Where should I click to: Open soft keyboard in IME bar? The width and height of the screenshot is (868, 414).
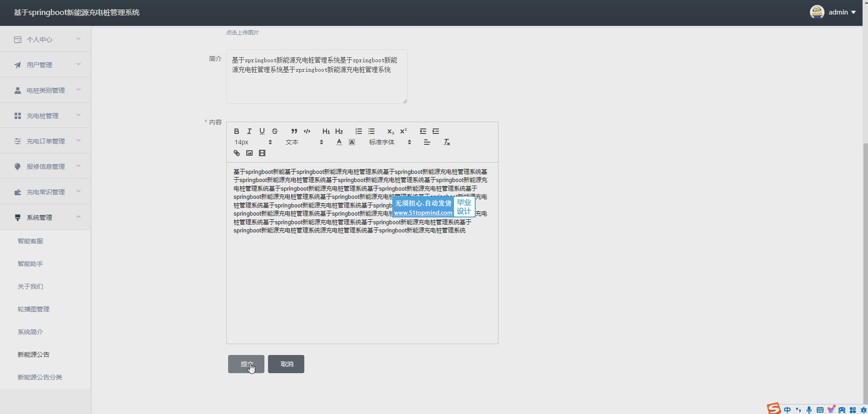coord(820,410)
